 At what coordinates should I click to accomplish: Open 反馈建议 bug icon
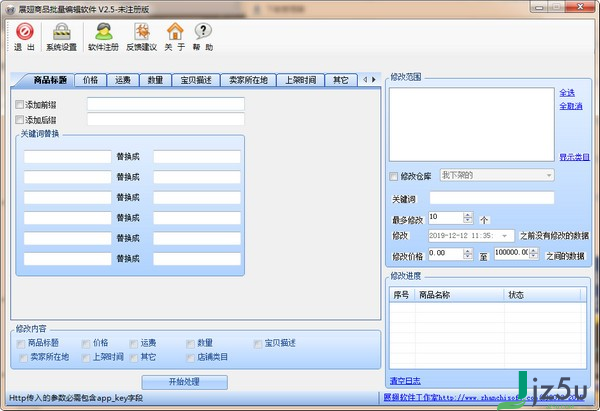[142, 31]
